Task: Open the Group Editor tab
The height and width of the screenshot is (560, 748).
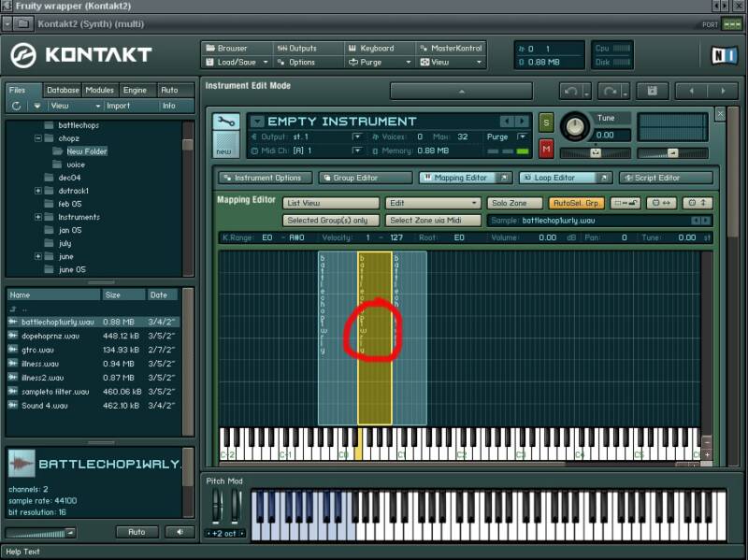Action: point(365,178)
